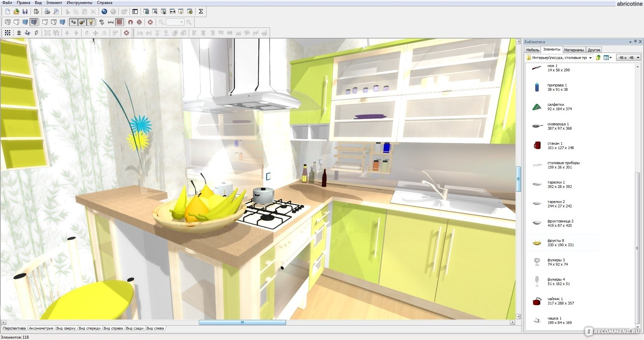Select the тарелки 2 library item
Image resolution: width=644 pixels, height=340 pixels.
pos(562,204)
